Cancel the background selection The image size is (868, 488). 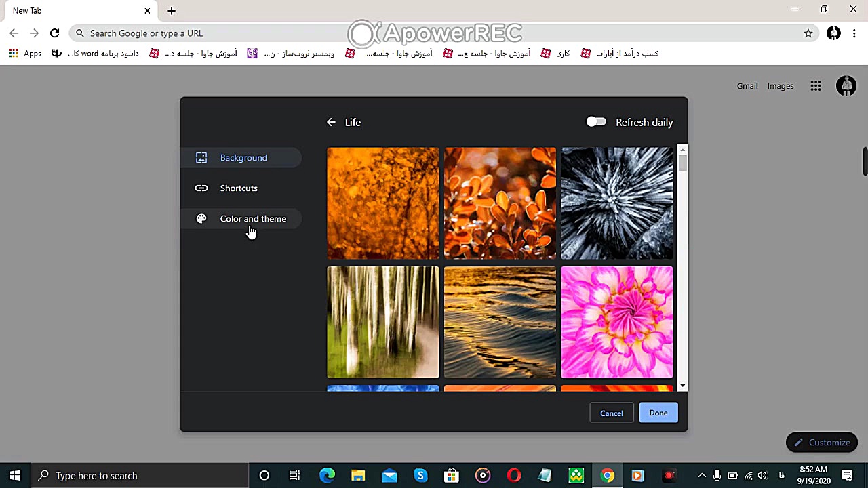611,413
